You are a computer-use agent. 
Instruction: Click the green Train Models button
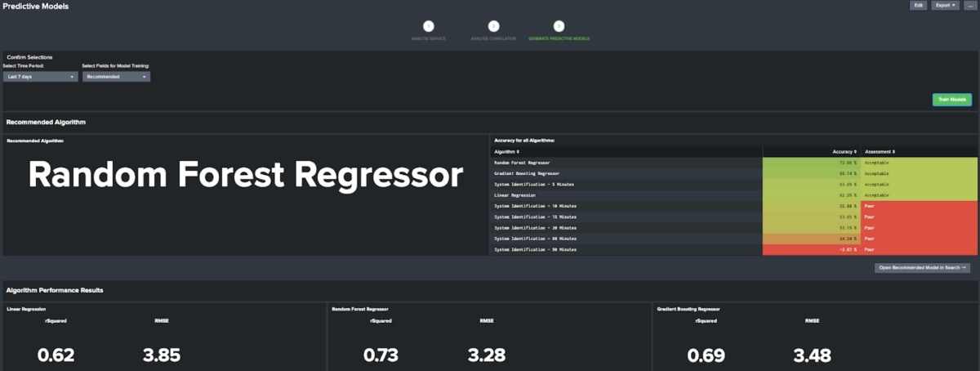952,100
